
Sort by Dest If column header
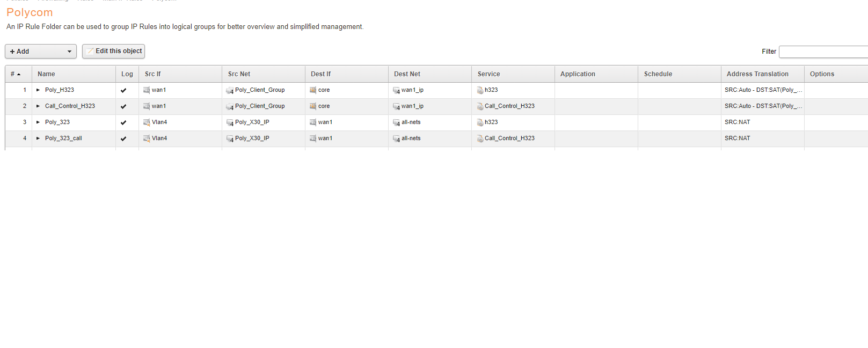[347, 74]
